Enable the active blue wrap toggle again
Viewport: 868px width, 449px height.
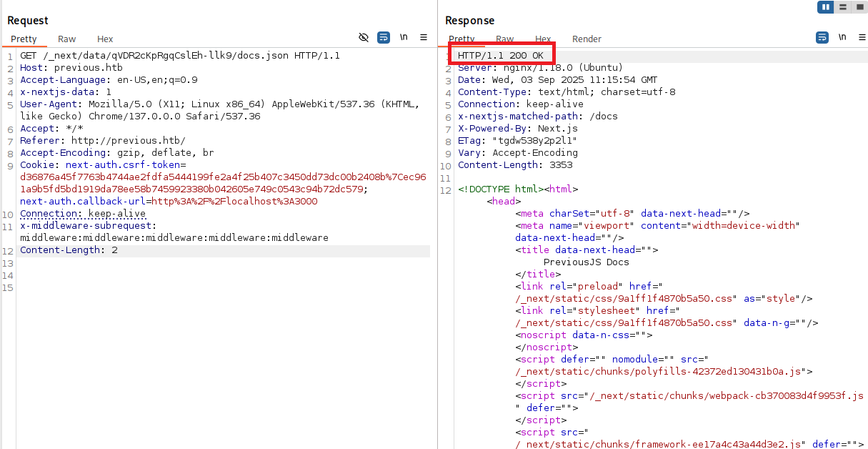[384, 37]
